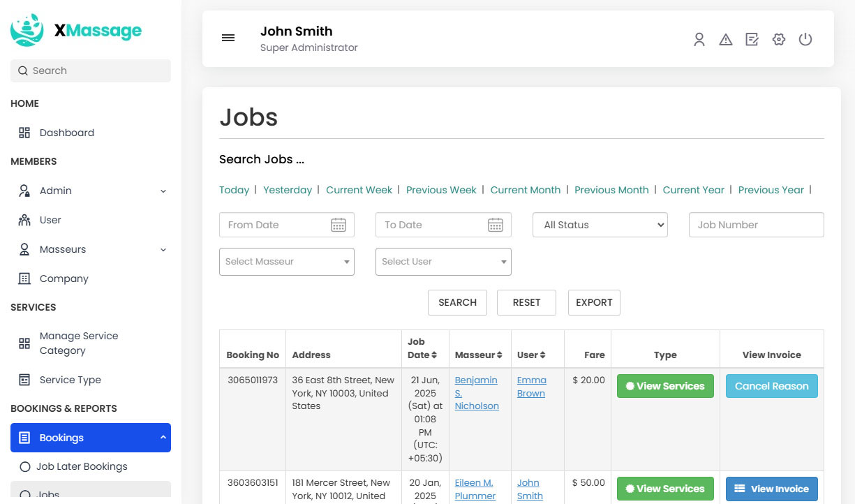Screen dimensions: 855x504
Task: Click the power logout icon
Action: point(805,40)
